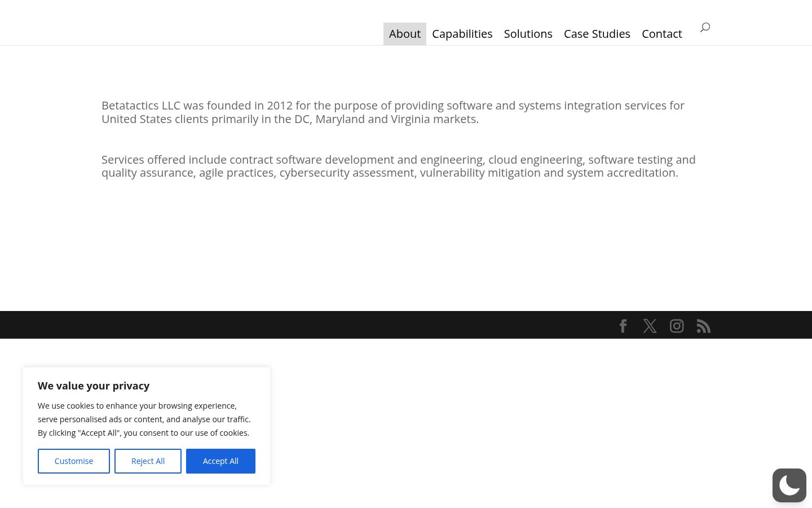Screen dimensions: 812x508
Task: Click the 'We value your privacy' heading
Action: pos(94,386)
